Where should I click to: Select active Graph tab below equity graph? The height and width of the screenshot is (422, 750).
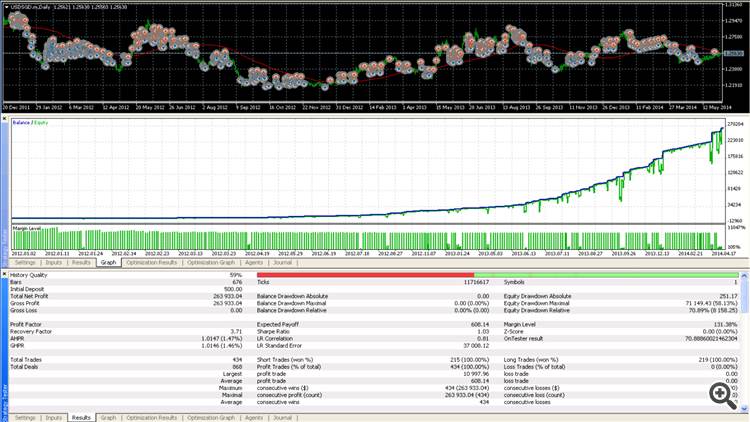click(109, 263)
